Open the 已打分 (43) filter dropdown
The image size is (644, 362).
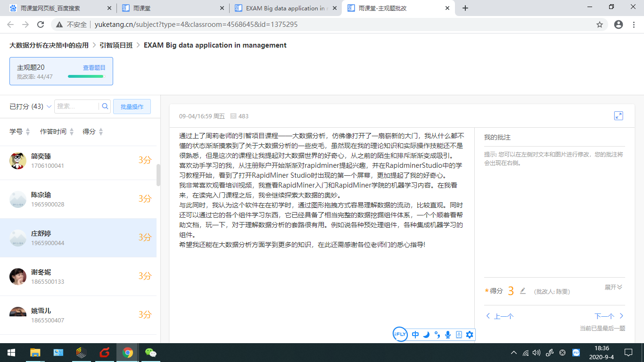coord(31,107)
